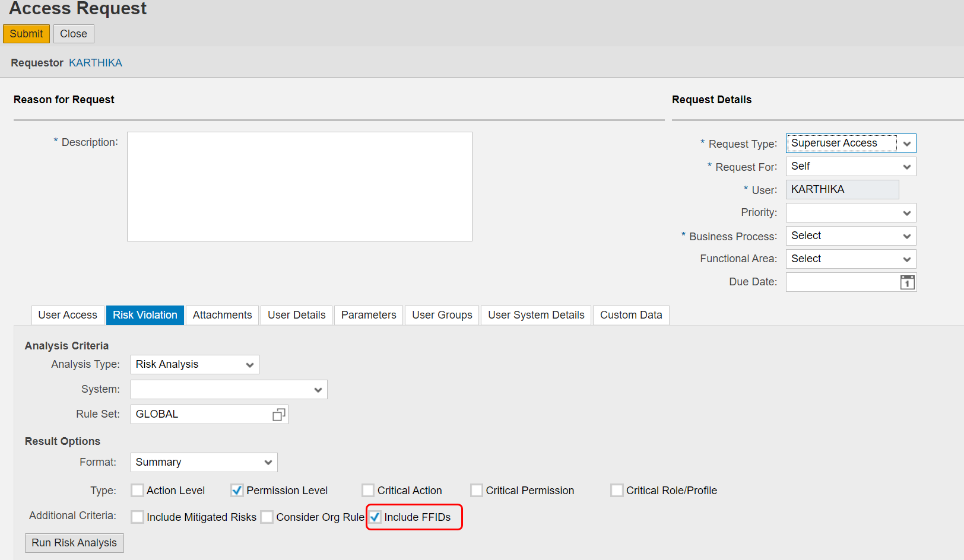The image size is (964, 560).
Task: Check the Consider Org Rule box
Action: click(267, 517)
